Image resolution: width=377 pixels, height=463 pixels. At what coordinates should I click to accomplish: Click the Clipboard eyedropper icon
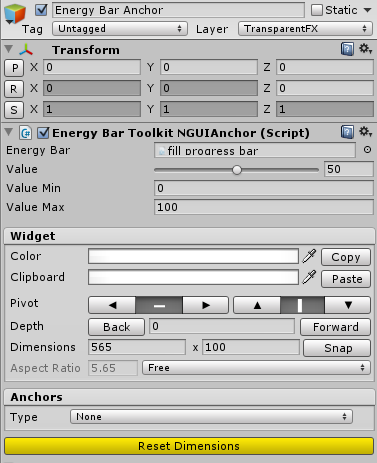[309, 277]
